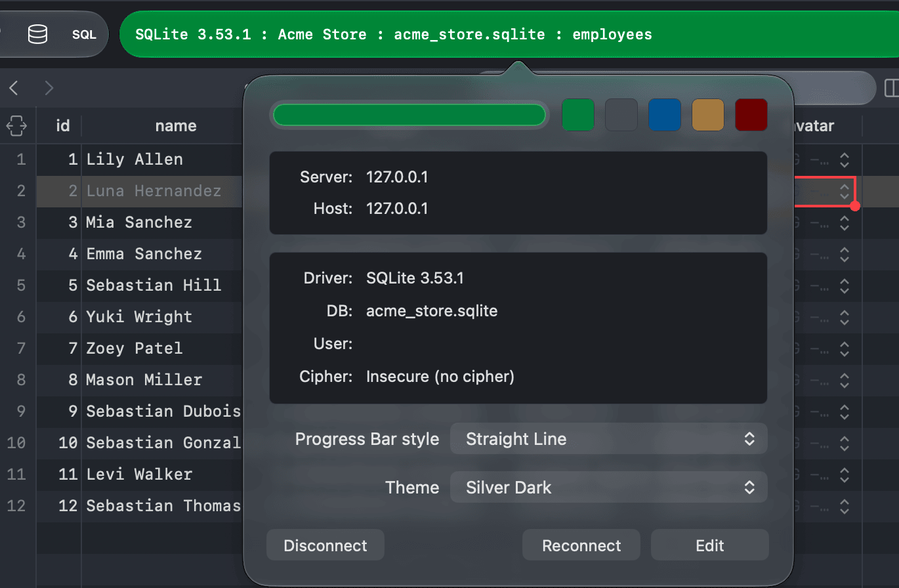Open avatar stepper for Luna Hernandez row
The width and height of the screenshot is (899, 588).
(845, 191)
